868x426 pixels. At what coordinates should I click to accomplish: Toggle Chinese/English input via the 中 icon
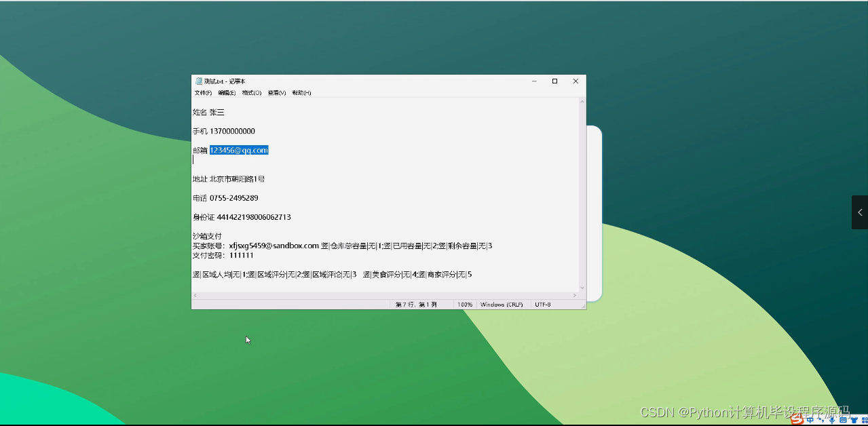point(810,421)
